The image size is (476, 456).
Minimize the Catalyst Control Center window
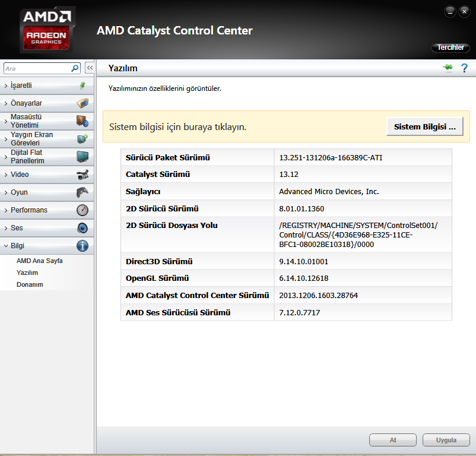[x=450, y=12]
